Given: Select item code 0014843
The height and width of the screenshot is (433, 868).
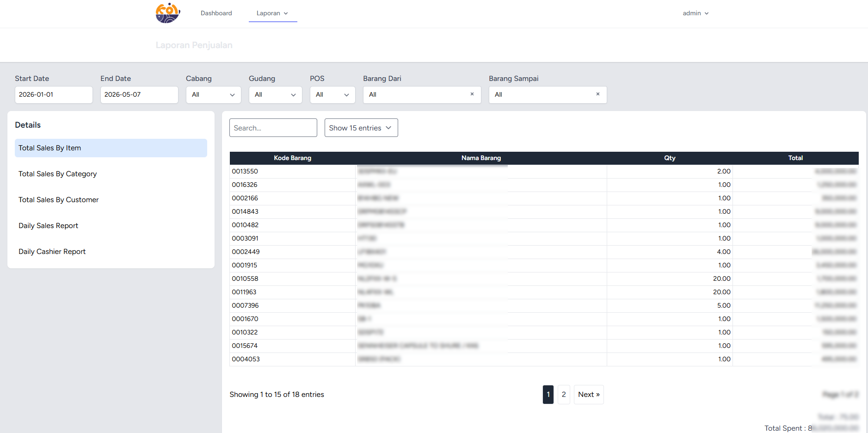Looking at the screenshot, I should point(245,211).
